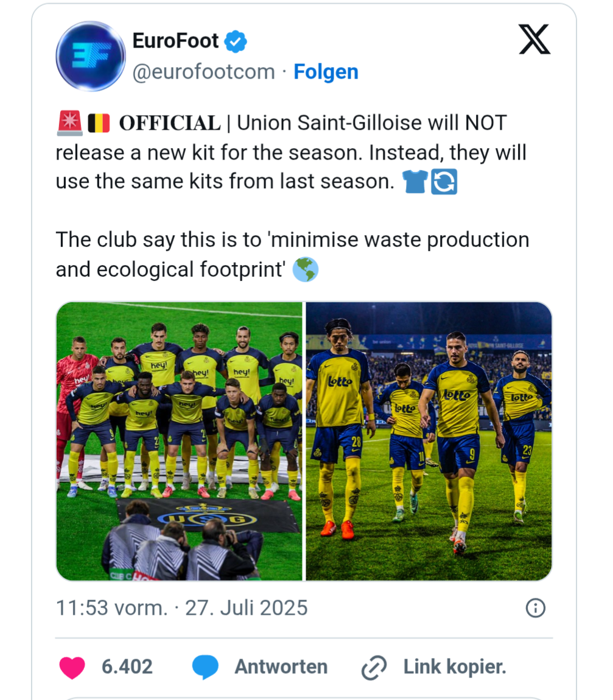Open the info circle icon
Viewport: 613px width, 700px height.
(535, 608)
